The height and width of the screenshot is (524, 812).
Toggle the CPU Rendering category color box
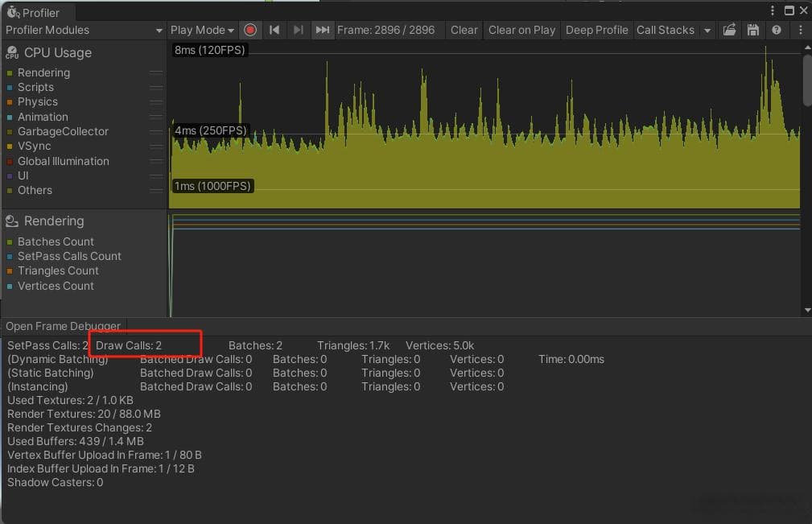[x=10, y=73]
